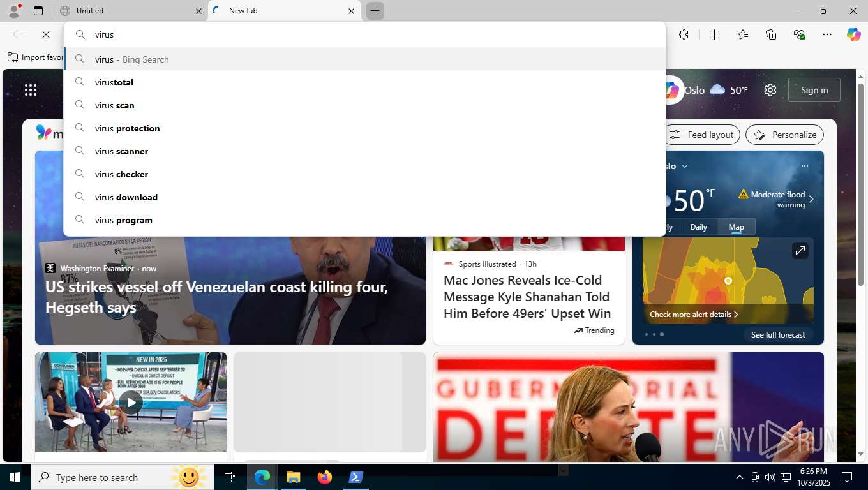Open a new browser tab
Screen dimensions: 868x490
pyautogui.click(x=375, y=11)
